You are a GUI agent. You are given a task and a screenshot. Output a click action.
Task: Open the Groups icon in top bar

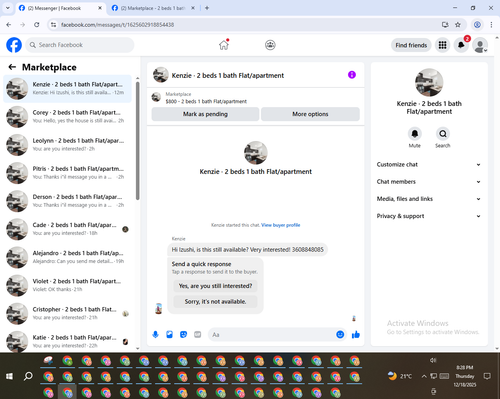(x=270, y=45)
